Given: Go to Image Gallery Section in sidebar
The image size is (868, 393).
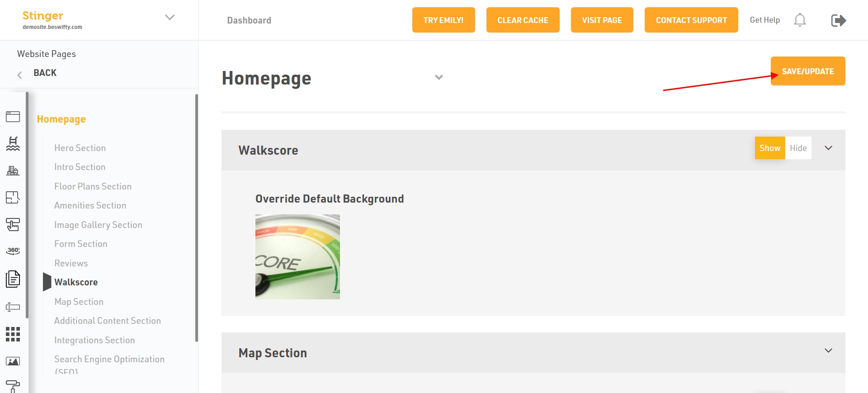Looking at the screenshot, I should point(98,225).
